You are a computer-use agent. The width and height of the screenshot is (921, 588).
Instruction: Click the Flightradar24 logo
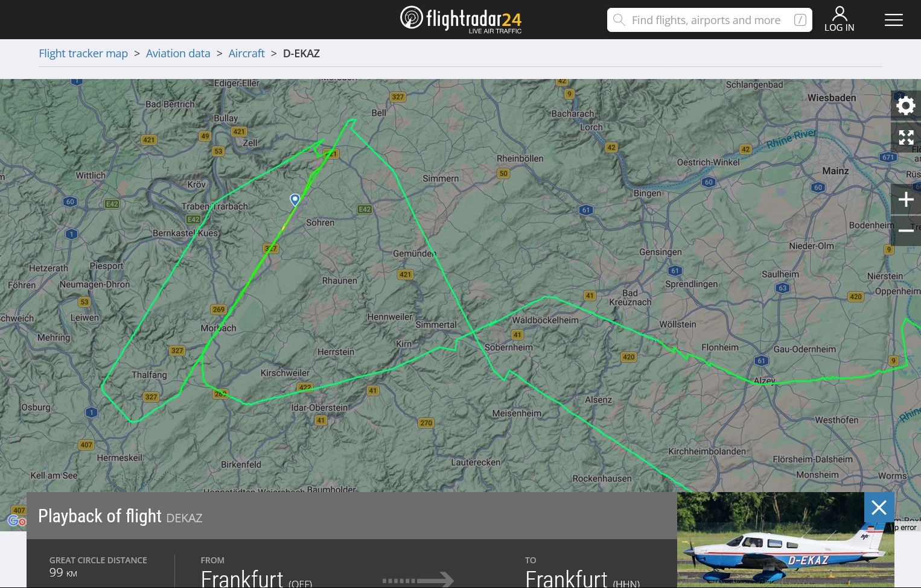[460, 19]
